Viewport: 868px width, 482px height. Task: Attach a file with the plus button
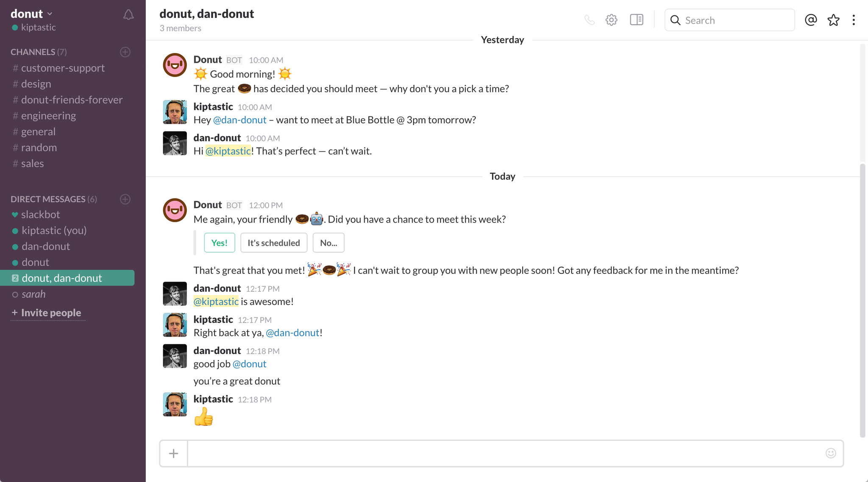point(174,454)
